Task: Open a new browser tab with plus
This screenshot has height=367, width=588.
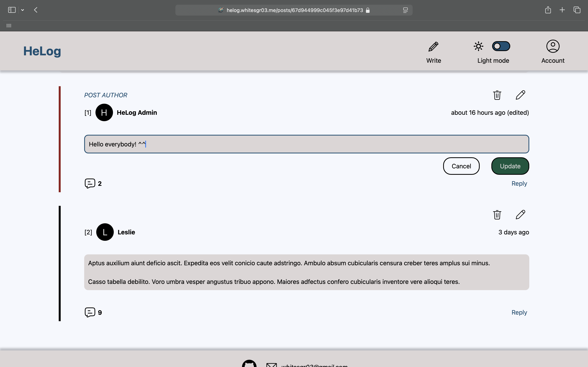Action: click(562, 10)
